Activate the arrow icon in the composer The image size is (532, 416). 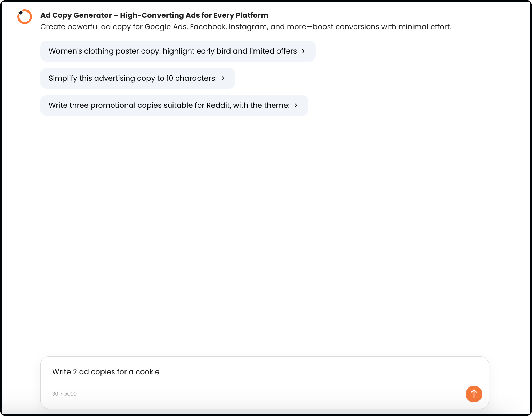pos(474,394)
